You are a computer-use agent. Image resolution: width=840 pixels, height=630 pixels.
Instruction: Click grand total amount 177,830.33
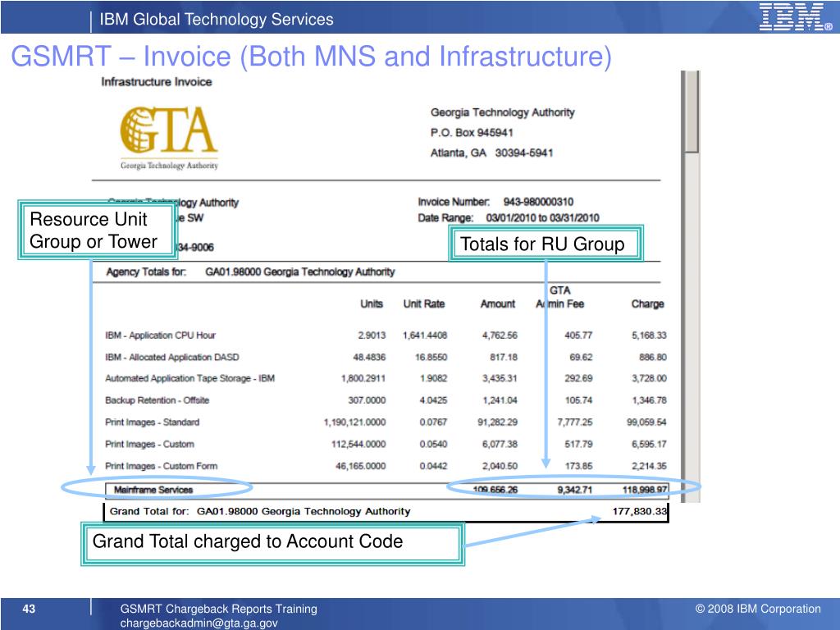640,511
